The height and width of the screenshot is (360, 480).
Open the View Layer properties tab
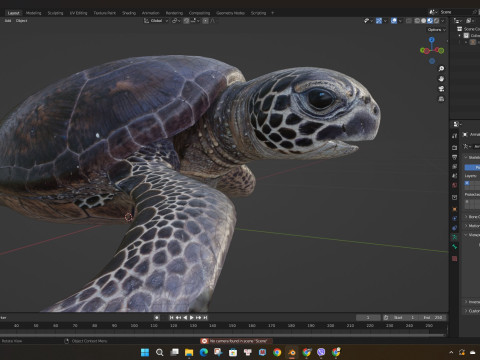455,166
